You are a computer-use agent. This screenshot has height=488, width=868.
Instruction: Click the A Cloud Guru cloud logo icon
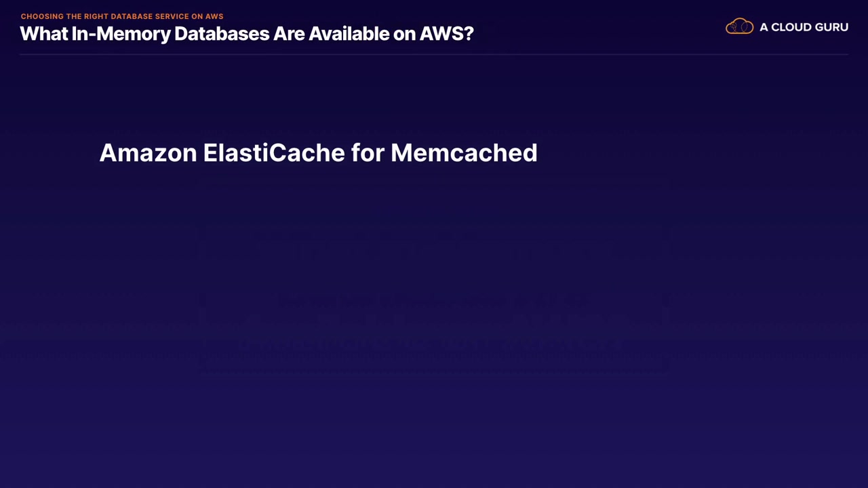pyautogui.click(x=739, y=26)
